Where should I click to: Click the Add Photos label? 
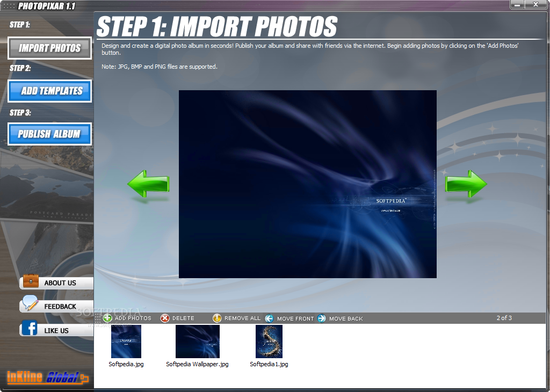click(133, 318)
